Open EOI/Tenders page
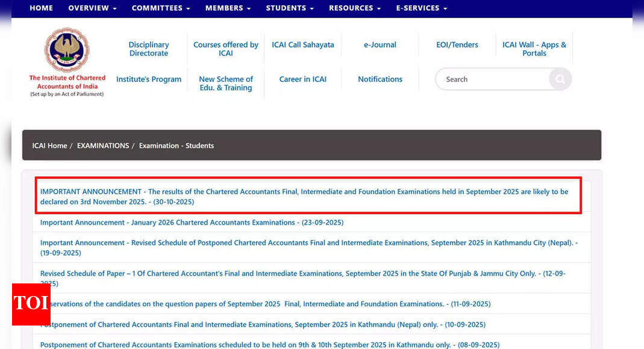This screenshot has height=349, width=644. (457, 45)
